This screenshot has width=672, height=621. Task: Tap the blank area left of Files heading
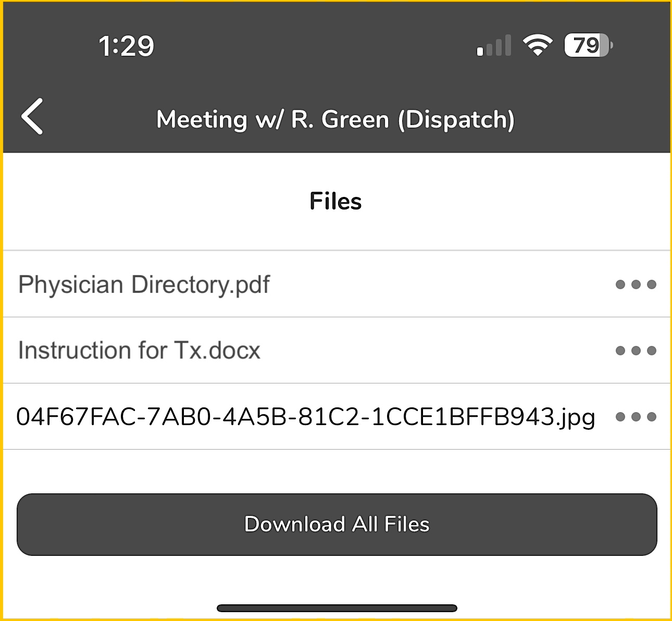click(x=156, y=201)
